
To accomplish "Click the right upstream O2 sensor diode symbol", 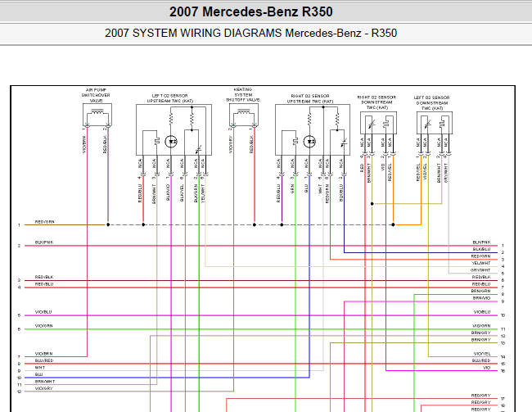I will tap(309, 142).
